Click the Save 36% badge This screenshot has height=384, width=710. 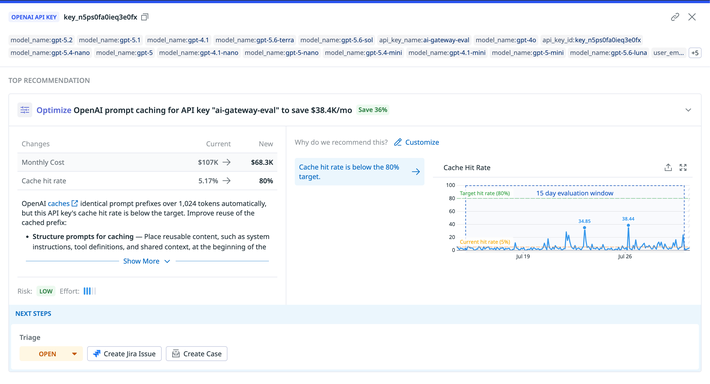pos(373,110)
